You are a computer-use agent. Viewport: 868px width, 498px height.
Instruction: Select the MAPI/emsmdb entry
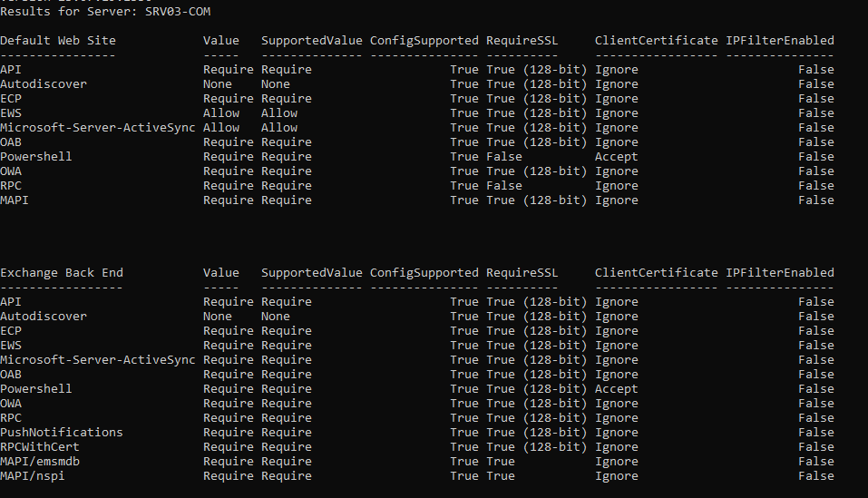[40, 462]
